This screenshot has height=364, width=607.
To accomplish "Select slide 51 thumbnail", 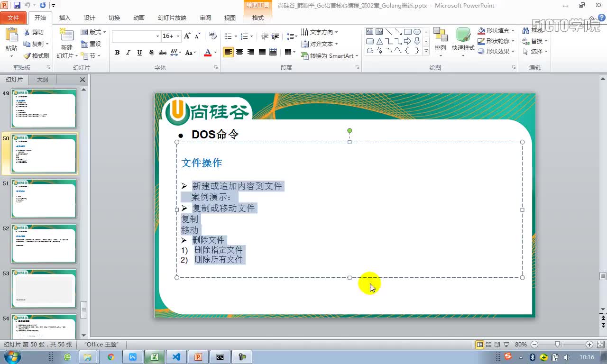I will point(44,199).
